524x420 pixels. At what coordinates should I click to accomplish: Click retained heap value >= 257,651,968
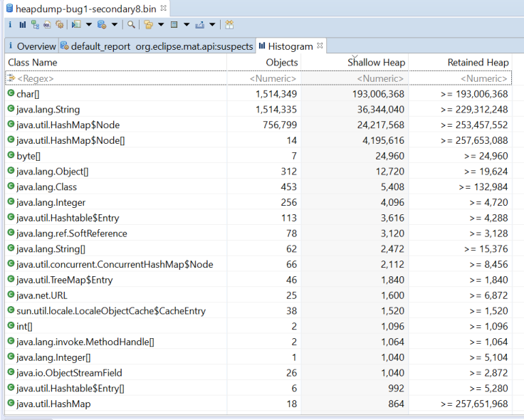click(474, 404)
